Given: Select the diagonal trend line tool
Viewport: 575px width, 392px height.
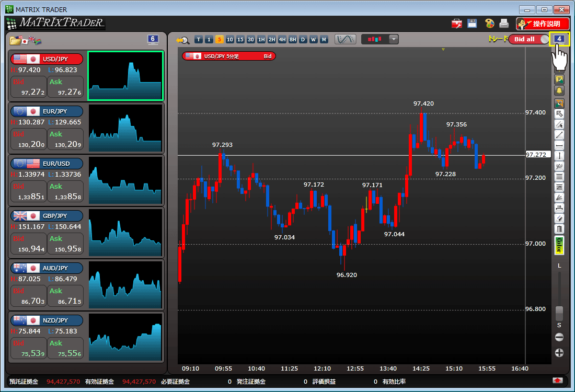Looking at the screenshot, I should point(559,135).
